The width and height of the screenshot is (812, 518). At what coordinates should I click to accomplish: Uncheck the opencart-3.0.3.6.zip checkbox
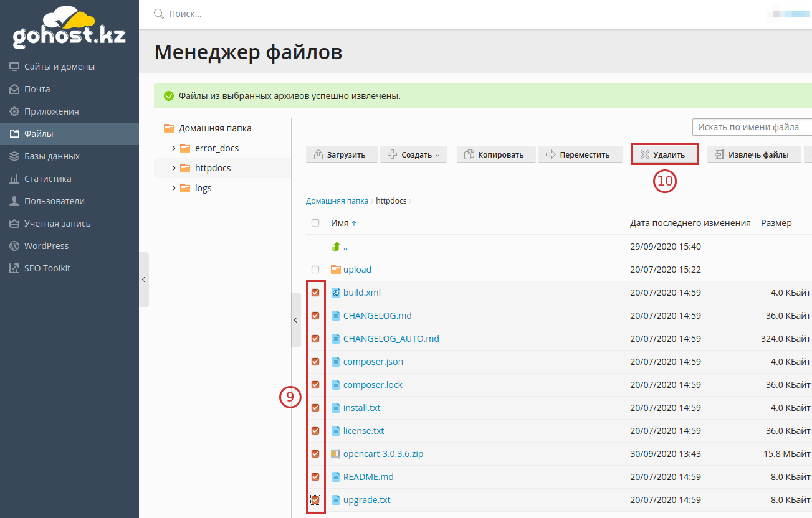[315, 454]
